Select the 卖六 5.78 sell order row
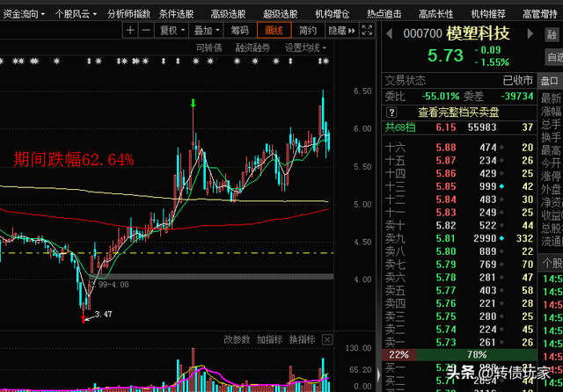The width and height of the screenshot is (563, 392). pyautogui.click(x=459, y=278)
